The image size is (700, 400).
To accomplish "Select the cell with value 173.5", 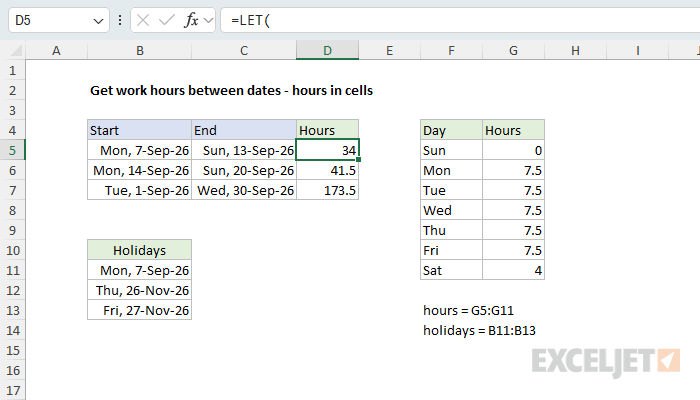I will click(327, 191).
